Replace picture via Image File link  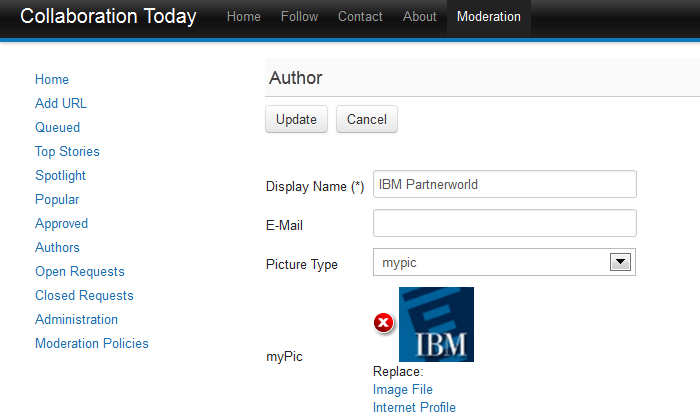[403, 390]
